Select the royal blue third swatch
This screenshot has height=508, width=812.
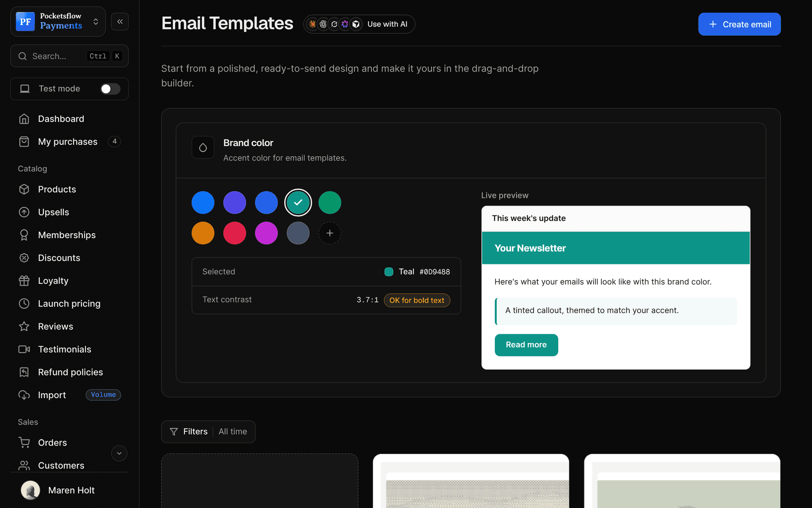coord(266,202)
